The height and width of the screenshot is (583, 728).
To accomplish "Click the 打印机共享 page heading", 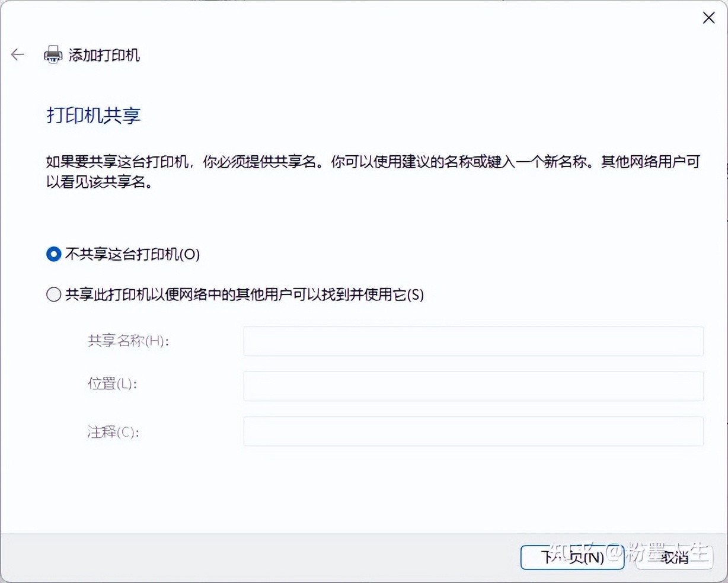I will [93, 116].
